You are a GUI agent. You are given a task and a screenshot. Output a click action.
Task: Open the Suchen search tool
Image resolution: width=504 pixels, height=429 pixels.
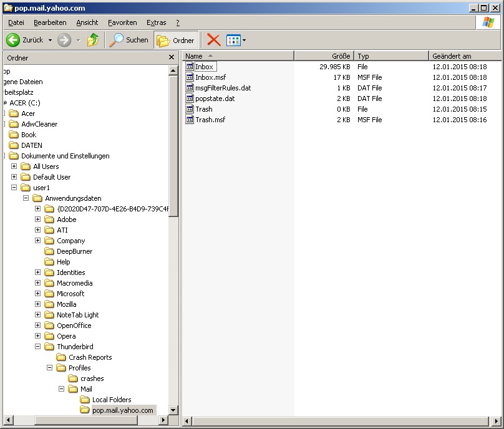128,40
